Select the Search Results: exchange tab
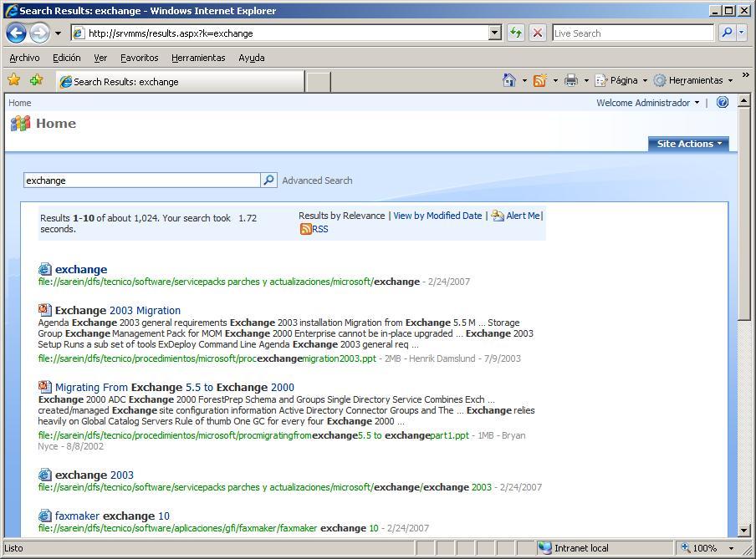Viewport: 756px width, 559px height. (x=181, y=81)
